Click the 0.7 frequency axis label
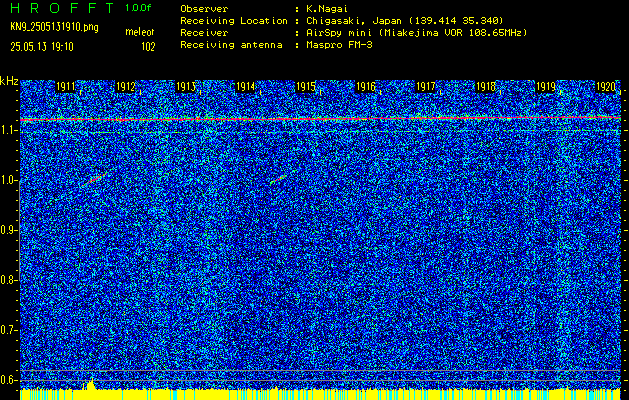This screenshot has width=629, height=400. pyautogui.click(x=8, y=330)
